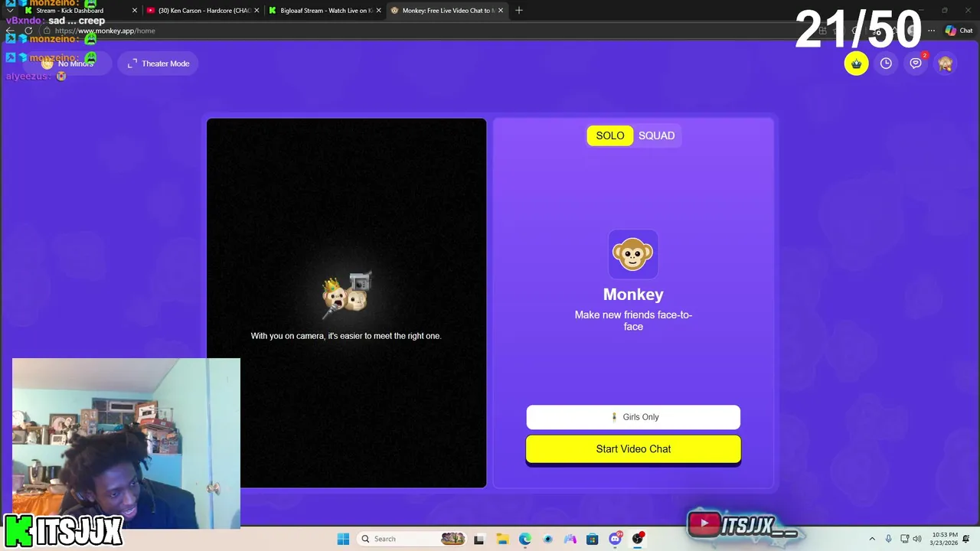The height and width of the screenshot is (551, 980).
Task: Open File Explorer from the taskbar
Action: 502,539
